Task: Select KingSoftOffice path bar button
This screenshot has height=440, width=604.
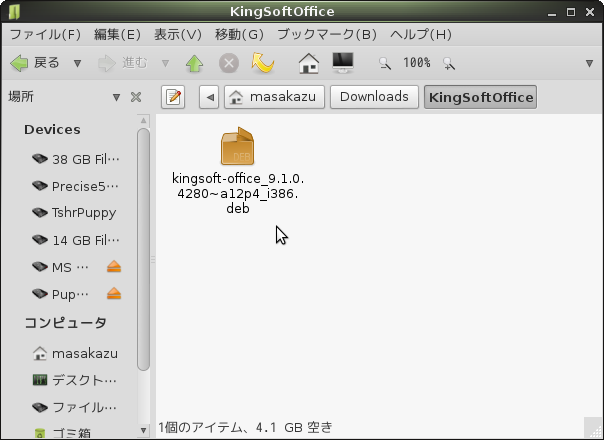Action: (x=480, y=97)
